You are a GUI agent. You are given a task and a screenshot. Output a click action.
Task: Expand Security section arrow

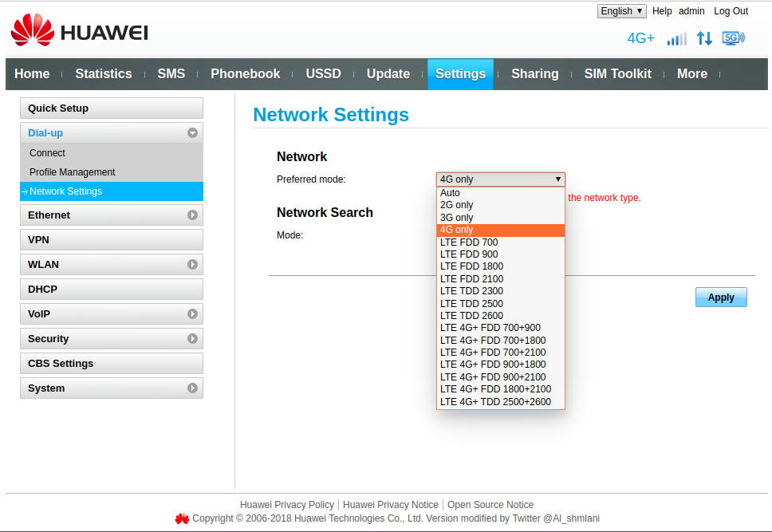point(192,338)
